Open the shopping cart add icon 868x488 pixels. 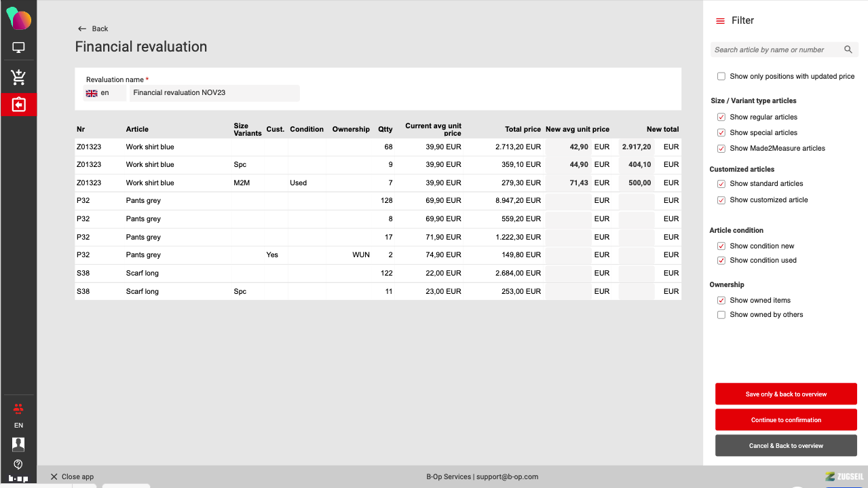pos(18,77)
